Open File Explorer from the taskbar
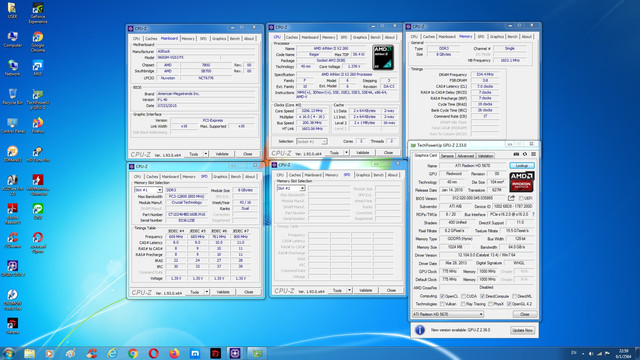The width and height of the screenshot is (640, 360). pos(29,353)
